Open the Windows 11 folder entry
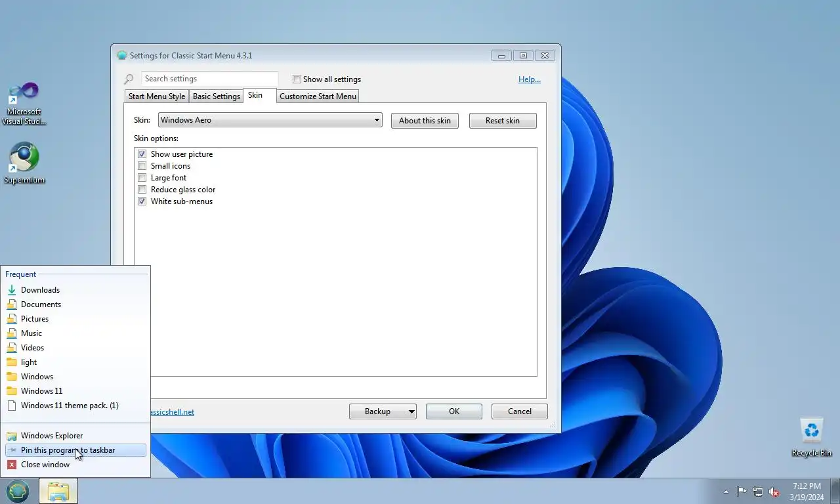Screen dimensions: 840x504 pos(75,391)
